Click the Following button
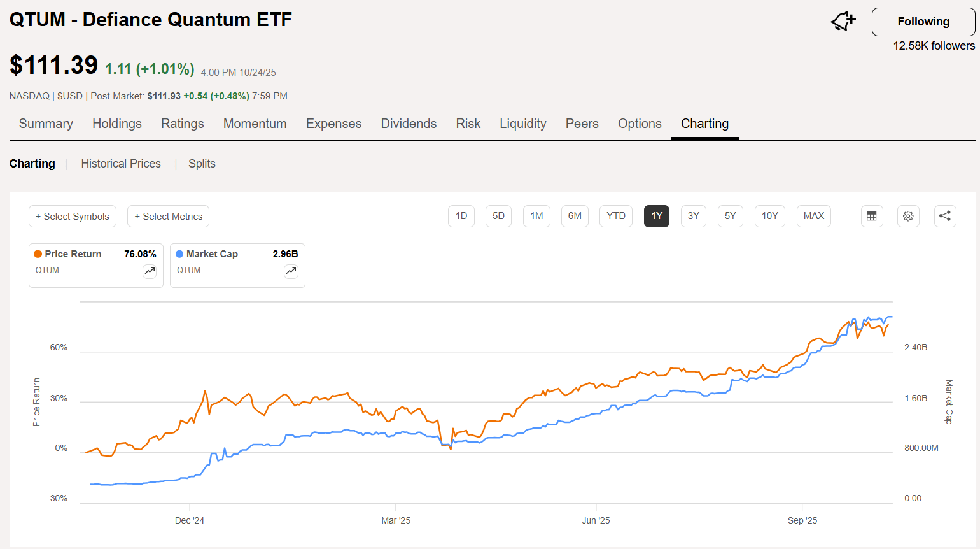The image size is (980, 549). pos(923,22)
